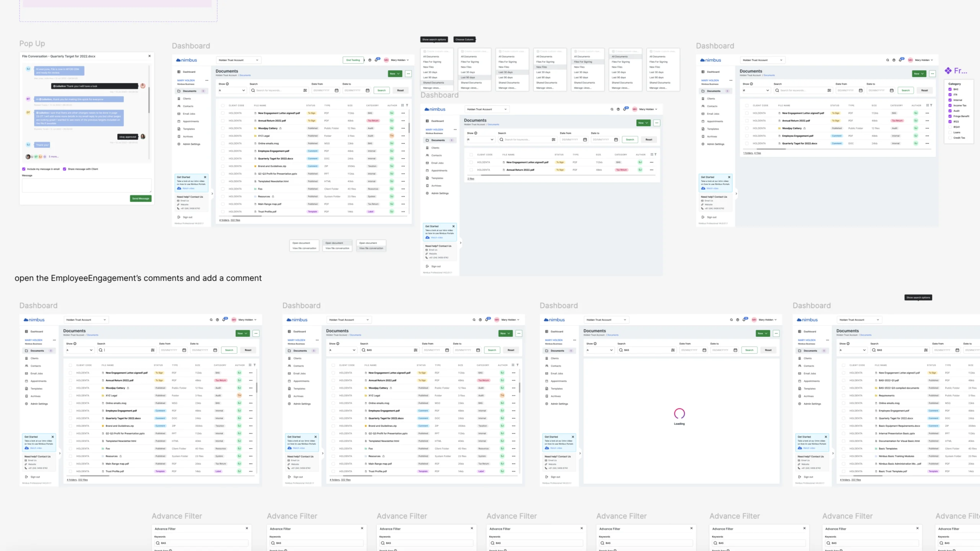Screen dimensions: 980x551
Task: Click add-participant plus icon beside '5 more...'
Action: pyautogui.click(x=45, y=156)
